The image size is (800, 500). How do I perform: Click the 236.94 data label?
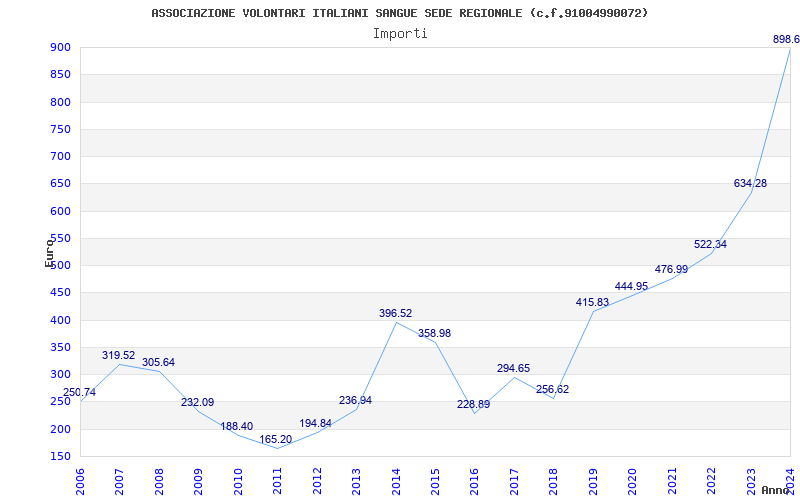tap(355, 400)
